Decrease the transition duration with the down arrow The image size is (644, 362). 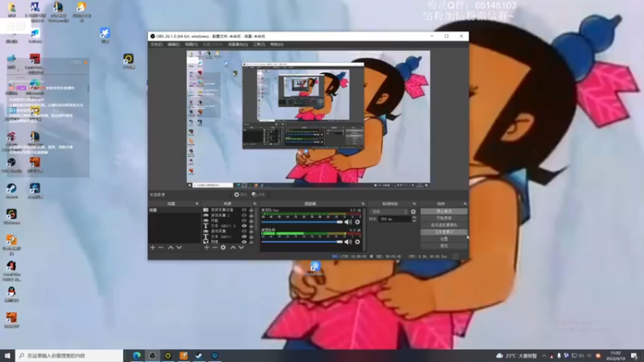click(414, 220)
